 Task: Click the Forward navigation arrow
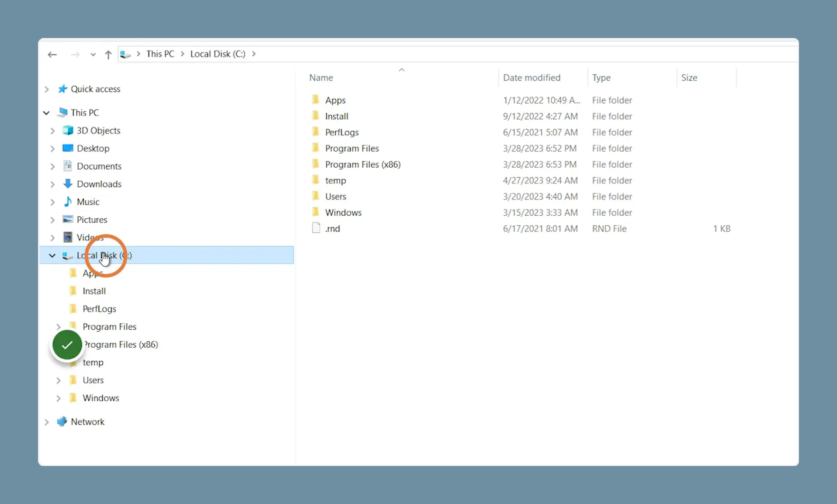75,54
